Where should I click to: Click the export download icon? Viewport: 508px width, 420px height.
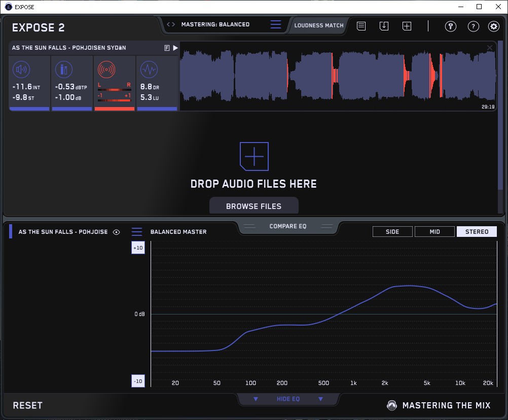point(384,26)
